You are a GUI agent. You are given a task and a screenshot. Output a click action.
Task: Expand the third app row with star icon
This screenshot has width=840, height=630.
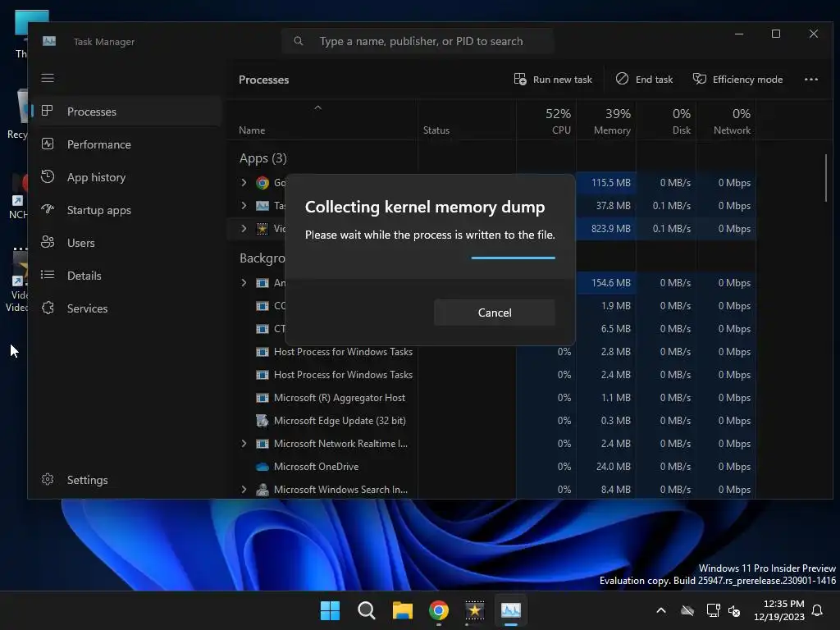[244, 228]
